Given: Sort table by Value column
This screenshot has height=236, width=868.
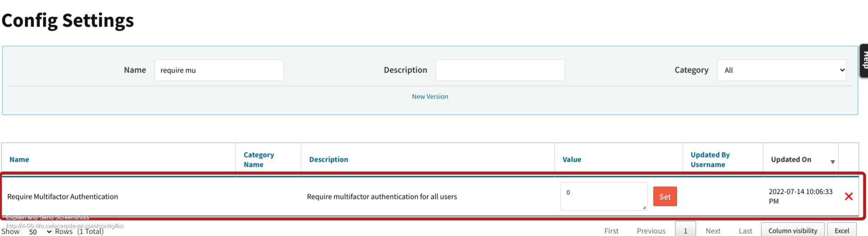Looking at the screenshot, I should tap(572, 159).
